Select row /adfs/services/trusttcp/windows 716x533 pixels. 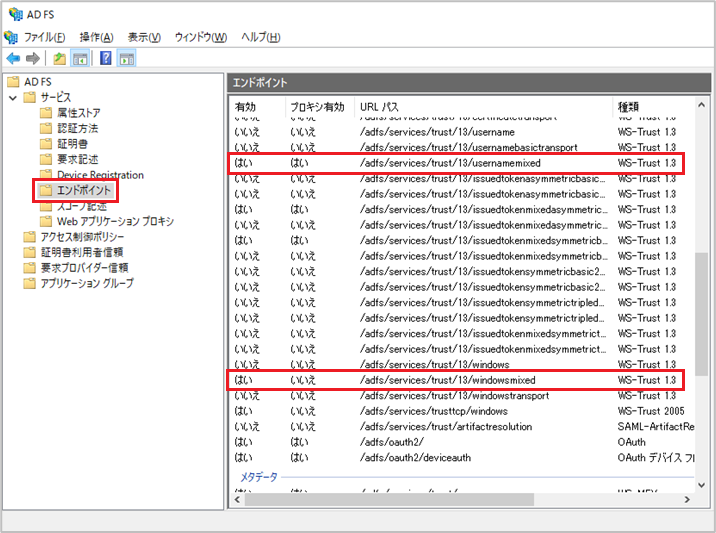(x=462, y=411)
